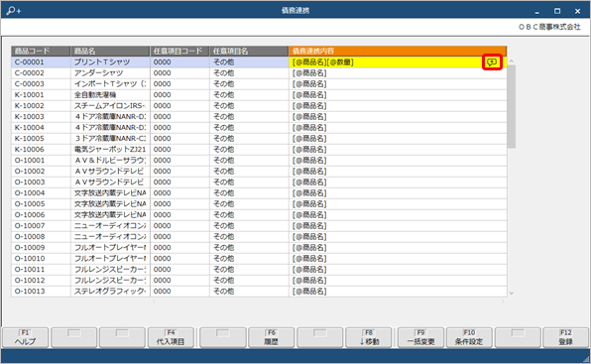The width and height of the screenshot is (591, 364).
Task: Click the F9 一括変更 button
Action: pyautogui.click(x=420, y=337)
